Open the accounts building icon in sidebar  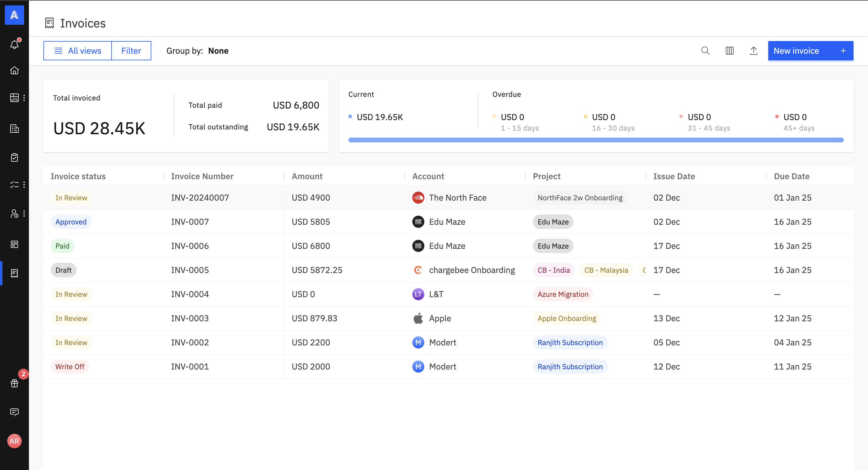pyautogui.click(x=14, y=129)
